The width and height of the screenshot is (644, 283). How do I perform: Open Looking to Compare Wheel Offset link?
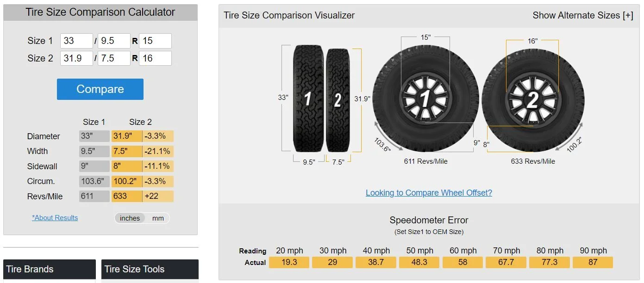(429, 193)
